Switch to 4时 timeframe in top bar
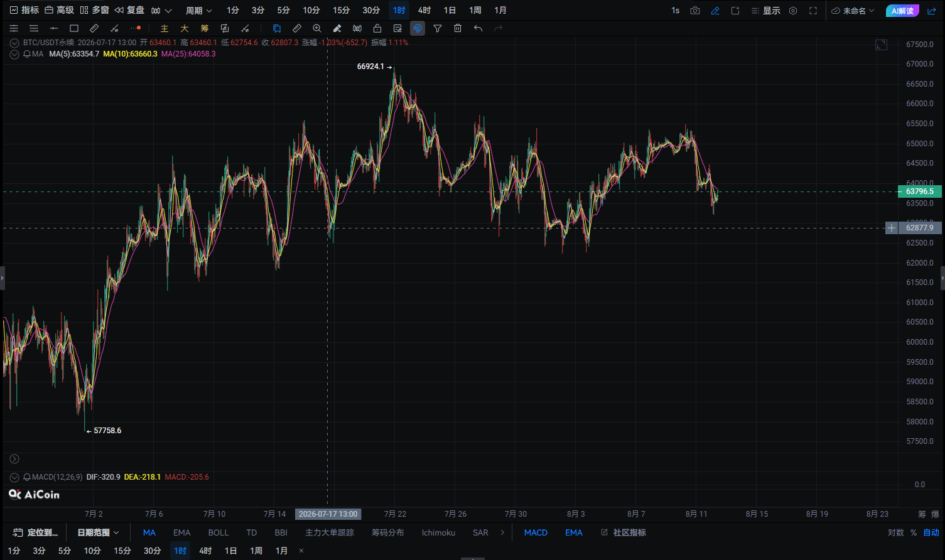 tap(424, 11)
